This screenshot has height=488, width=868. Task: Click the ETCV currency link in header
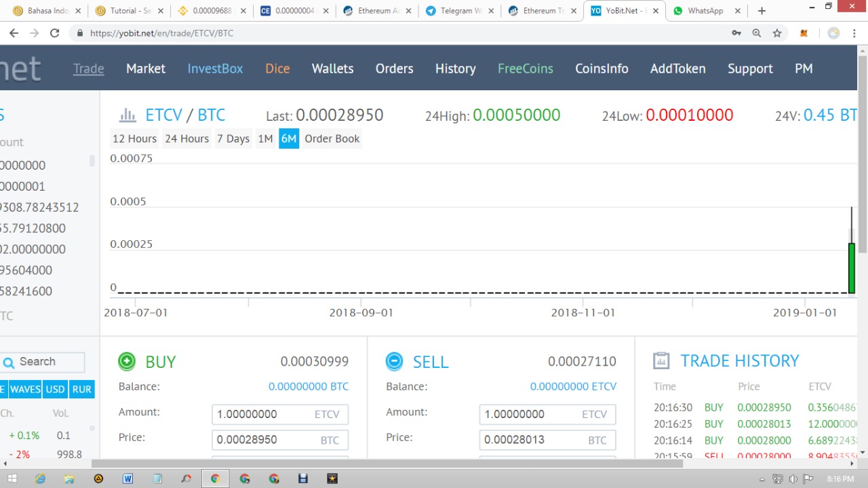coord(163,115)
